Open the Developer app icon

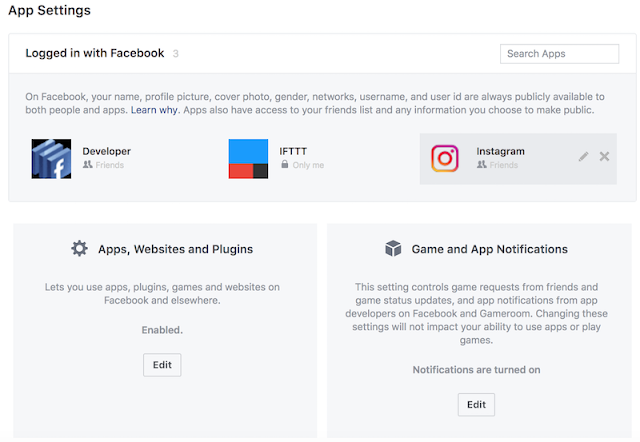51,159
